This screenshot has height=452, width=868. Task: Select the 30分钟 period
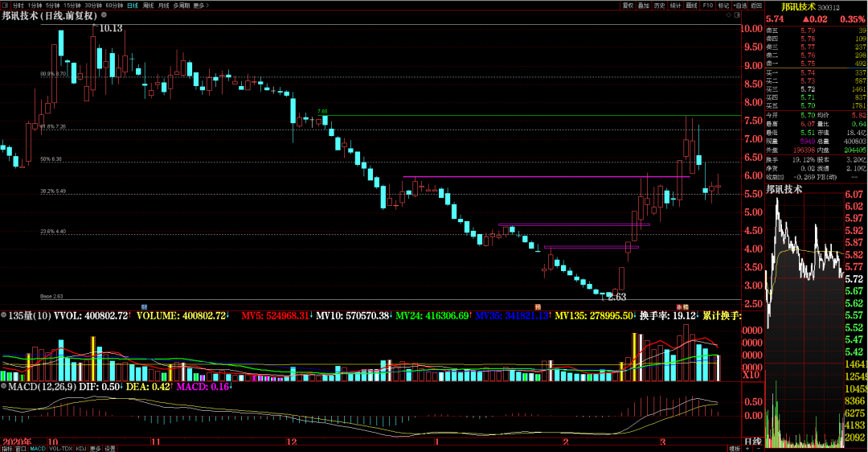click(x=93, y=5)
